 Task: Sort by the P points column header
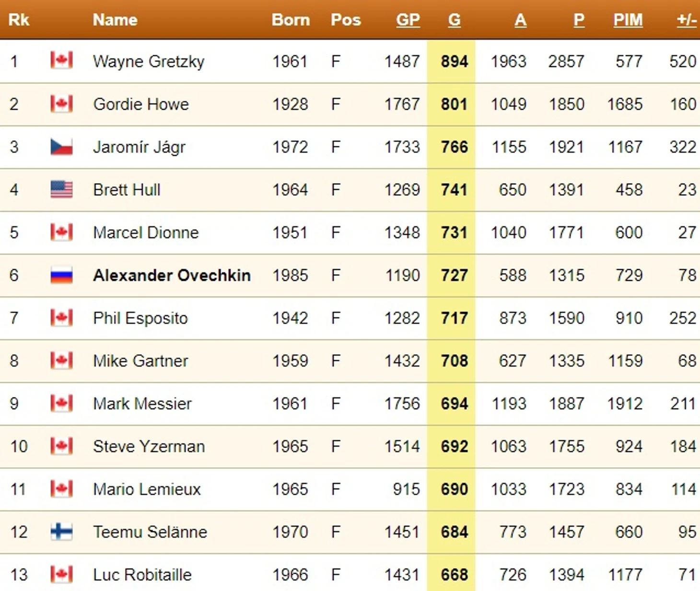click(579, 20)
